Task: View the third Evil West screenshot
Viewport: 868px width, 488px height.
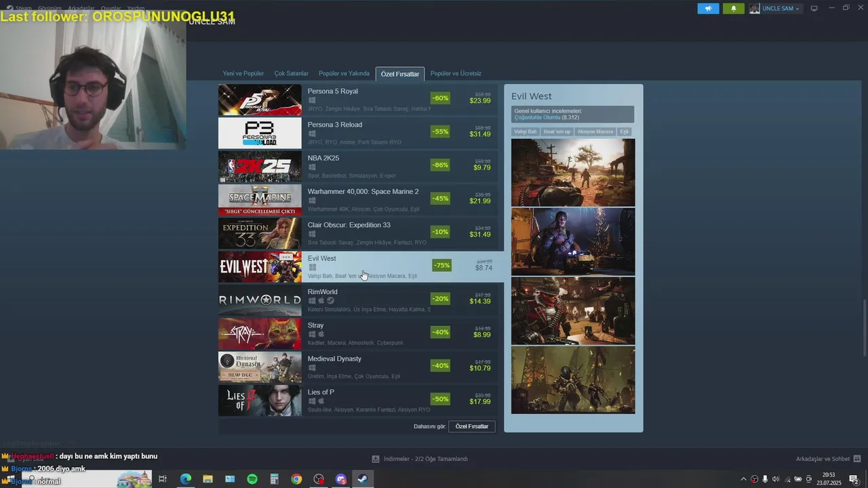Action: (573, 310)
